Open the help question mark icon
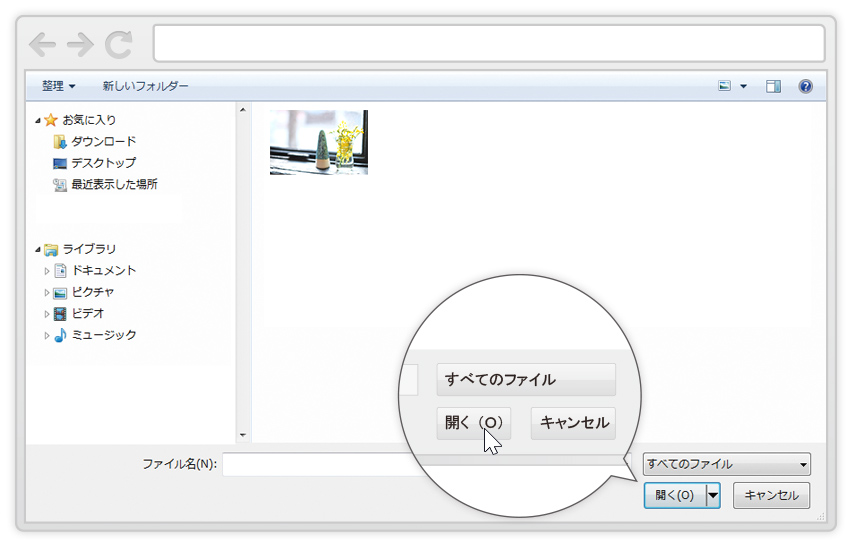Image resolution: width=848 pixels, height=549 pixels. click(x=805, y=87)
